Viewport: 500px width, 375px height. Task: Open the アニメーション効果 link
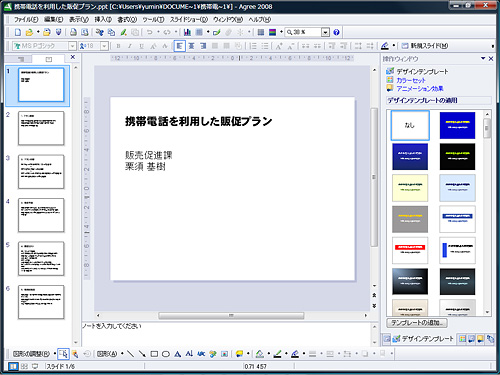pyautogui.click(x=420, y=88)
